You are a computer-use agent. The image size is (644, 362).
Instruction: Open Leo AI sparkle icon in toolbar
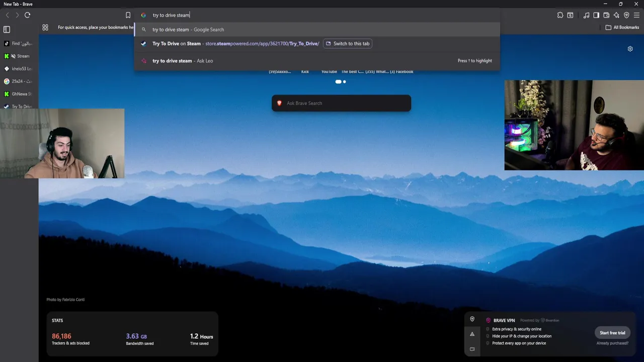click(616, 15)
